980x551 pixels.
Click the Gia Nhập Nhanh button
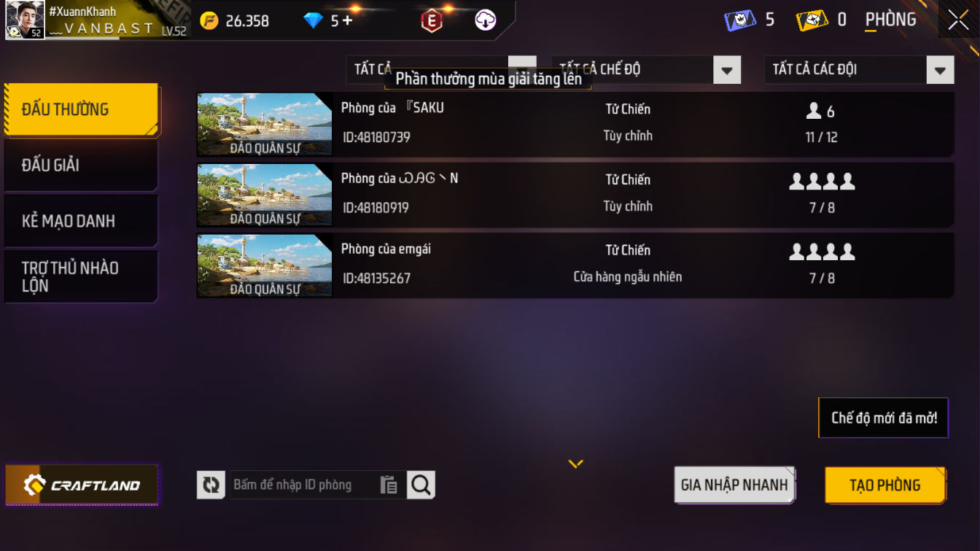point(734,485)
